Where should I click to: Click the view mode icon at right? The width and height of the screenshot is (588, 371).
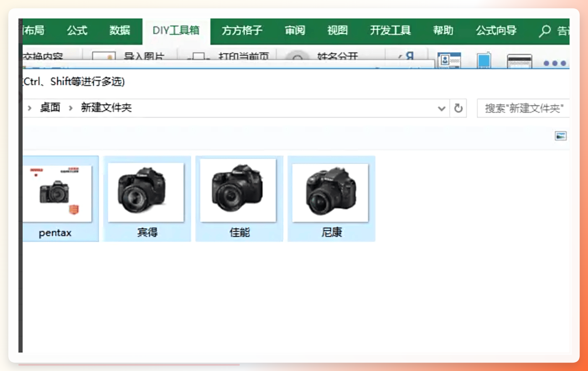click(561, 136)
